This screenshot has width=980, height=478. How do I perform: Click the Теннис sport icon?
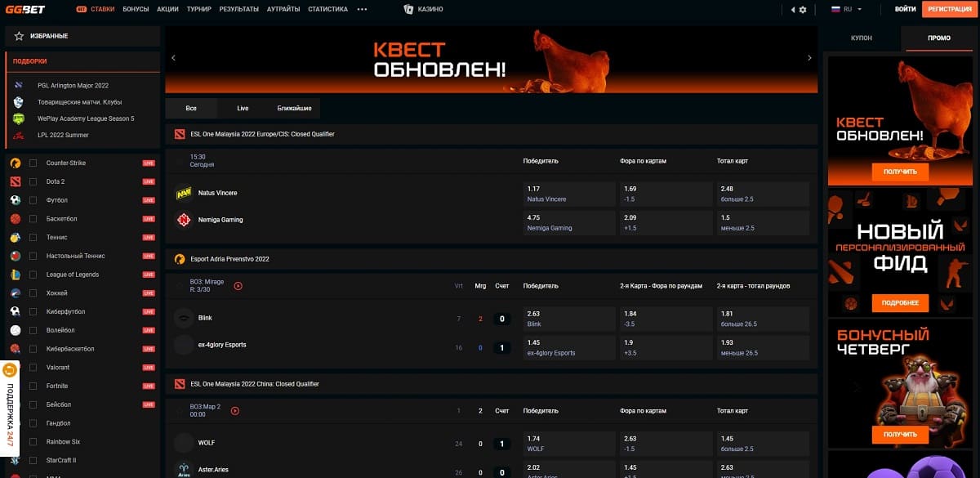point(16,237)
